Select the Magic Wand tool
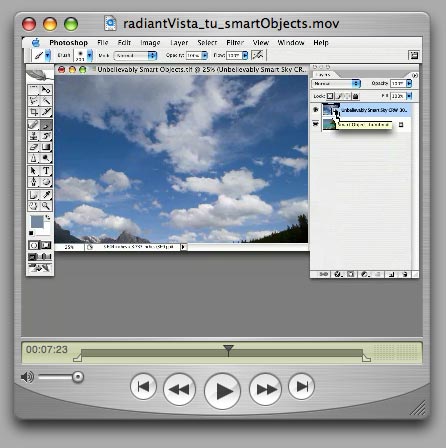The height and width of the screenshot is (448, 446). point(46,100)
